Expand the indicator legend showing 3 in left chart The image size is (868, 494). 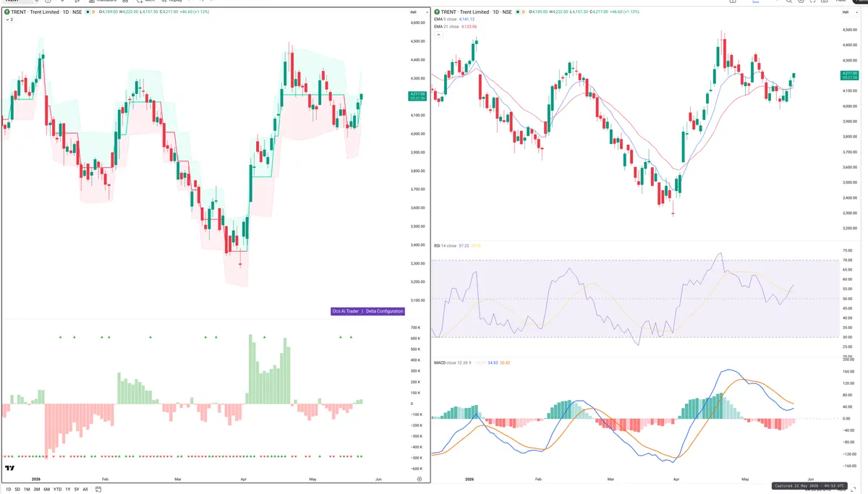9,20
